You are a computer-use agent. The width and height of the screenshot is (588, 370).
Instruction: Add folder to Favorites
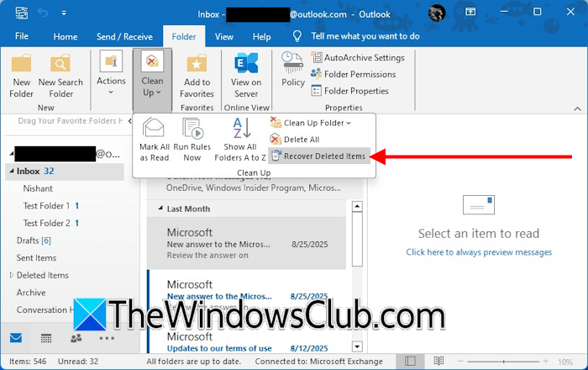click(197, 77)
